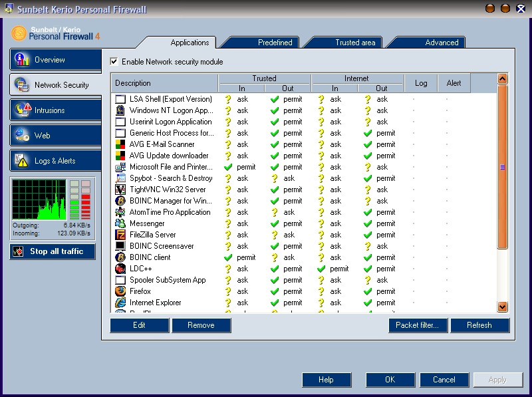532x397 pixels.
Task: Go to the Overview section
Action: tap(56, 60)
